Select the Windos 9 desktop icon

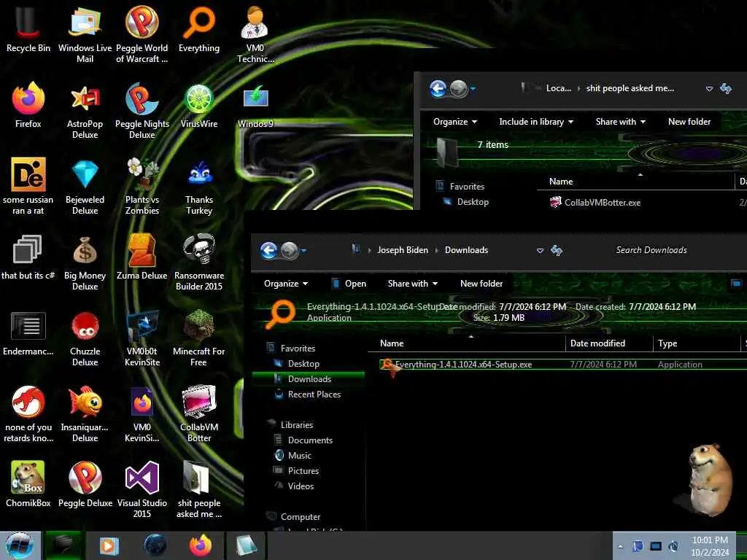(x=255, y=105)
